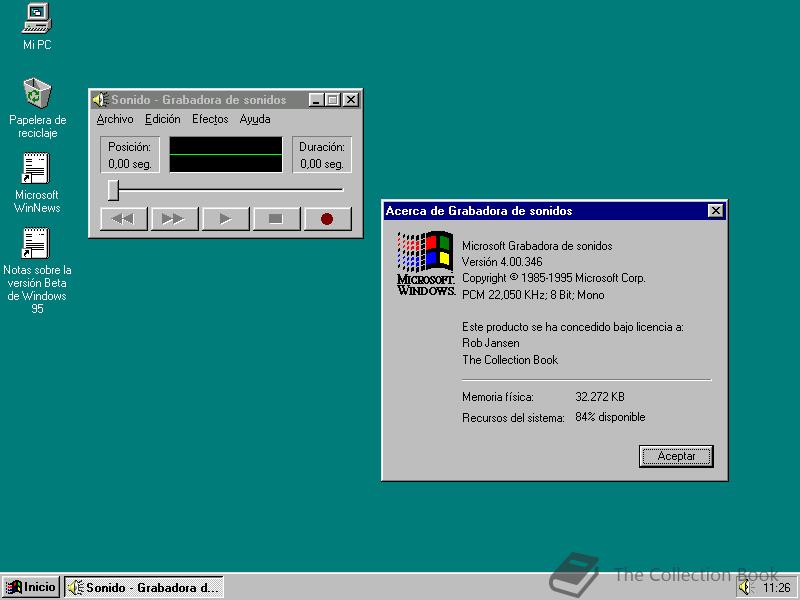The width and height of the screenshot is (800, 600).
Task: Open the Ayuda menu
Action: pyautogui.click(x=255, y=119)
